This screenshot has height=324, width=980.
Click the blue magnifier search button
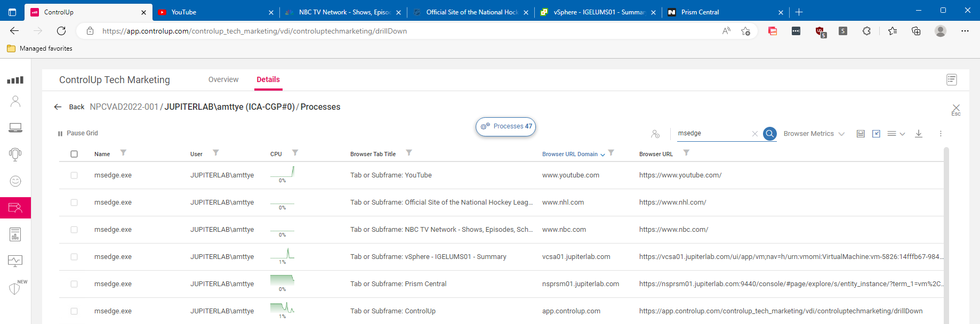[x=770, y=134]
